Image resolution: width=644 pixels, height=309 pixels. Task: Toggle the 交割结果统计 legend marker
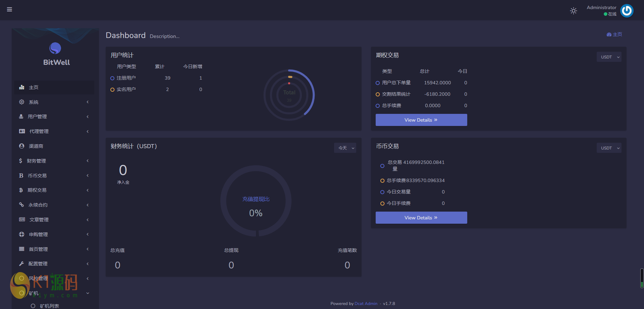coord(378,94)
